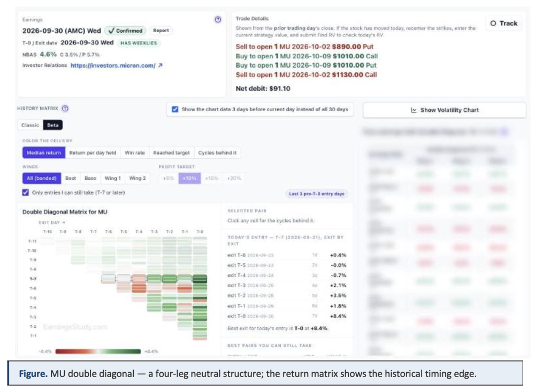Viewport: 535px width, 392px height.
Task: Select All (banded) wings option
Action: [x=42, y=178]
